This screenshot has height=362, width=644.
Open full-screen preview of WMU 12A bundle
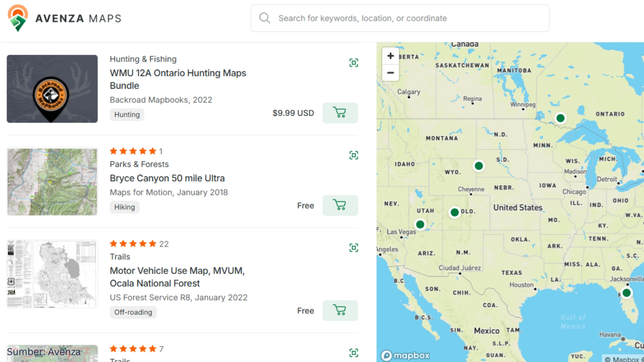(353, 62)
